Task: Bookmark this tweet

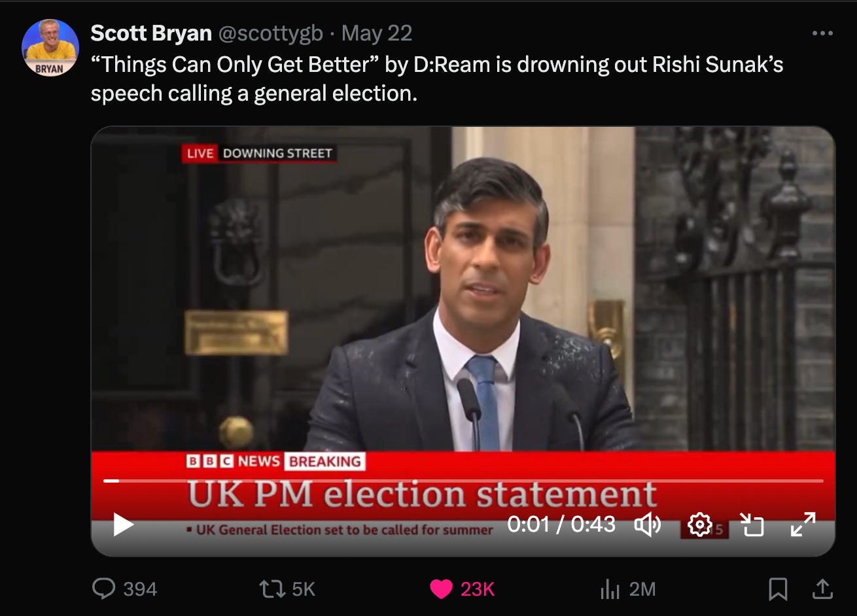Action: click(x=778, y=589)
